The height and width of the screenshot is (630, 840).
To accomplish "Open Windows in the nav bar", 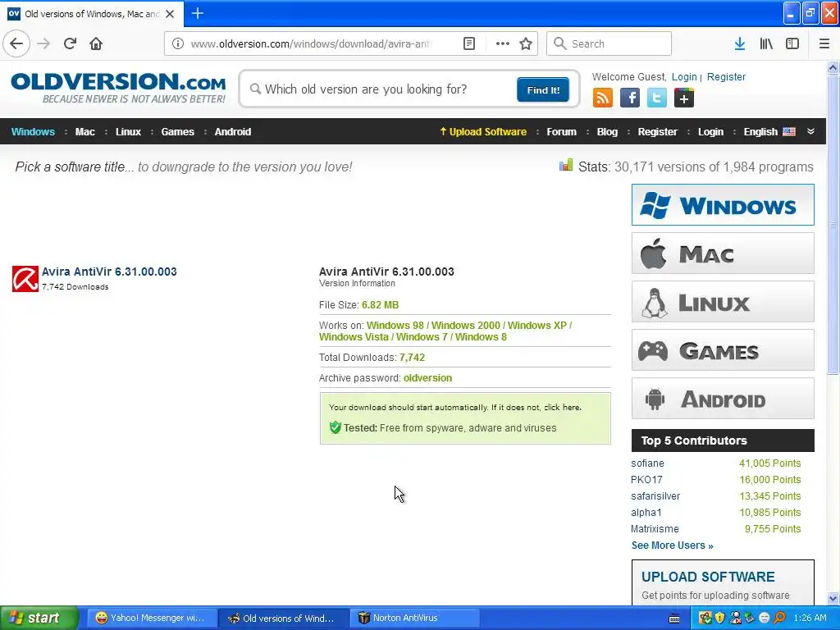I will point(33,132).
